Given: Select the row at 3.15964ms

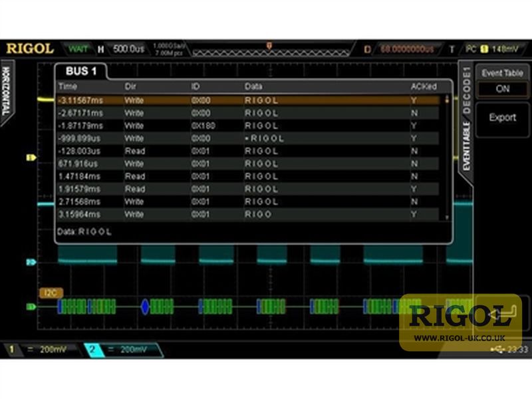Looking at the screenshot, I should [x=247, y=214].
